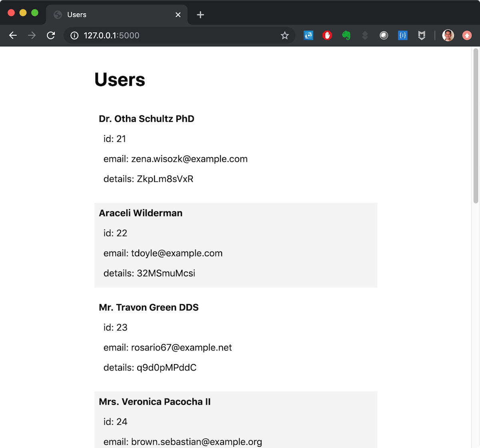This screenshot has width=480, height=448.
Task: Click the text id: 22
Action: 115,233
